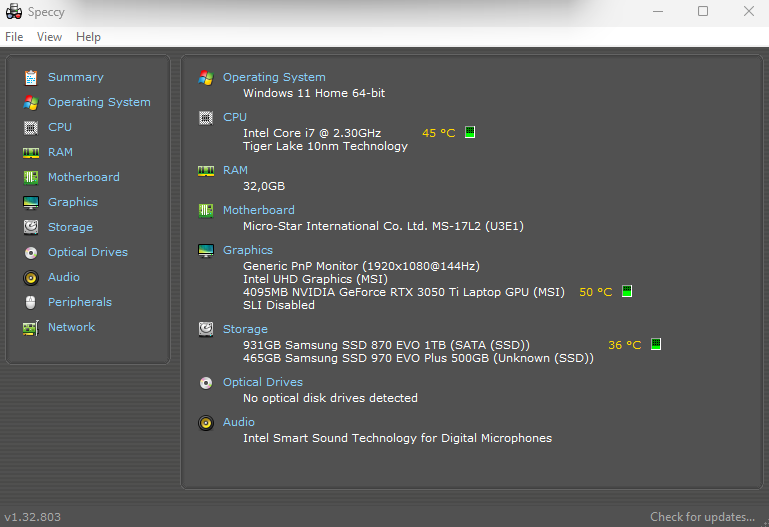
Task: Select Operating System in the sidebar
Action: [99, 102]
